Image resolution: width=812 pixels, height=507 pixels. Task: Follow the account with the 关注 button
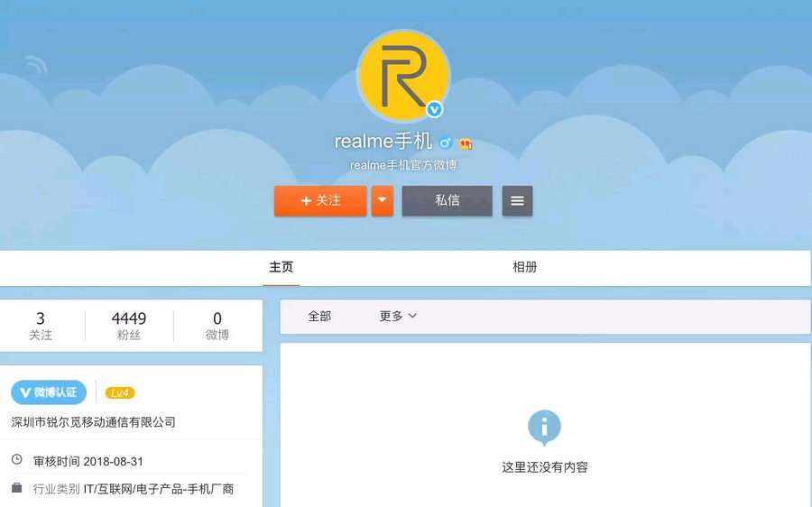[x=320, y=201]
